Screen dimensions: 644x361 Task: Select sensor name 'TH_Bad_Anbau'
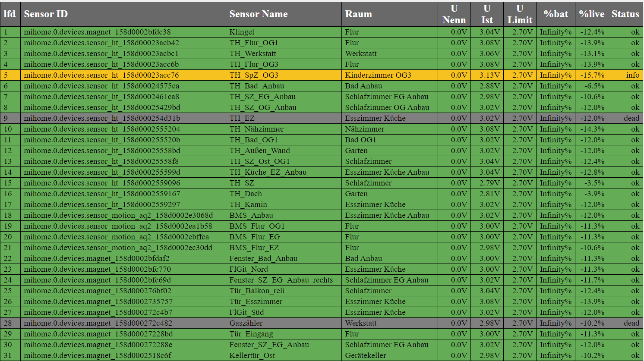click(x=256, y=86)
